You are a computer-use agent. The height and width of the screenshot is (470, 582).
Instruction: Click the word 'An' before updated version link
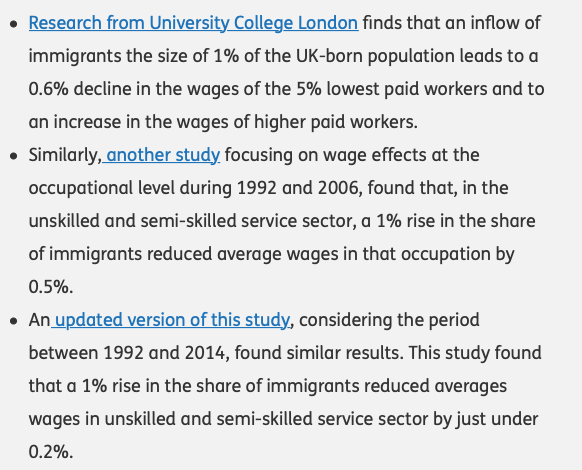(39, 320)
